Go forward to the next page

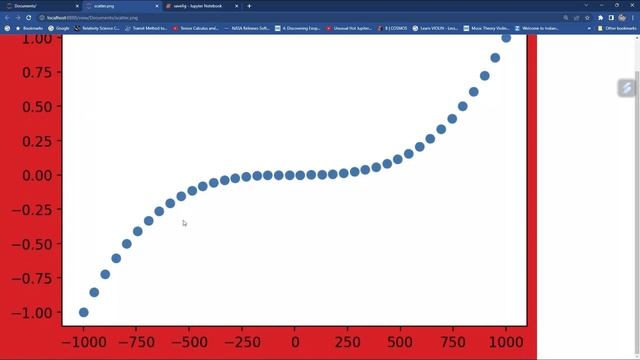coord(18,18)
